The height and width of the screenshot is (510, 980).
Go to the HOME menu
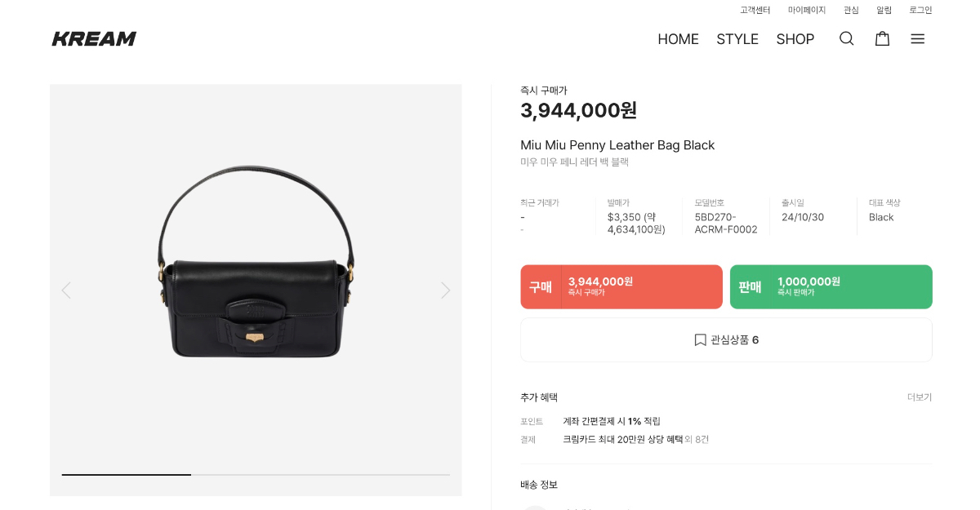[x=678, y=39]
